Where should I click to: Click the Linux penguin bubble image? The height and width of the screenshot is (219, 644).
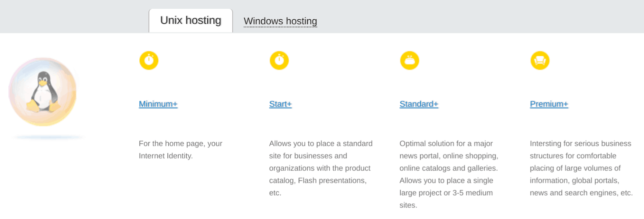pos(43,92)
